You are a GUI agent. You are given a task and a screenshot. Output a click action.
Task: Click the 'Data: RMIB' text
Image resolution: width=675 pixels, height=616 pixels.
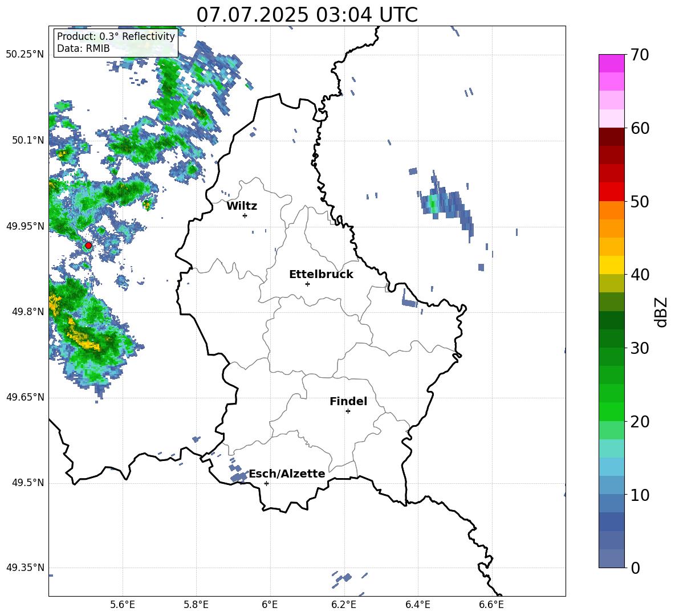point(83,48)
